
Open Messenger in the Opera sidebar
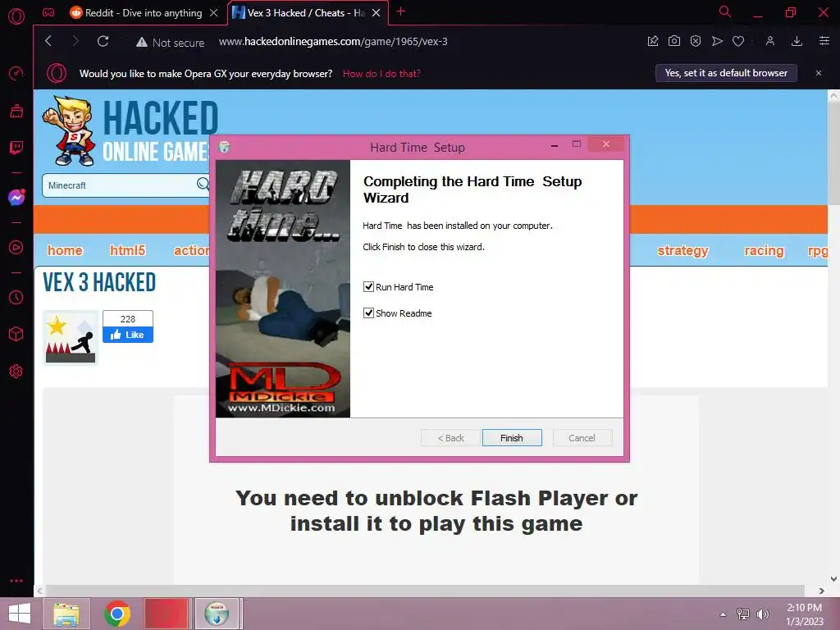pyautogui.click(x=16, y=198)
